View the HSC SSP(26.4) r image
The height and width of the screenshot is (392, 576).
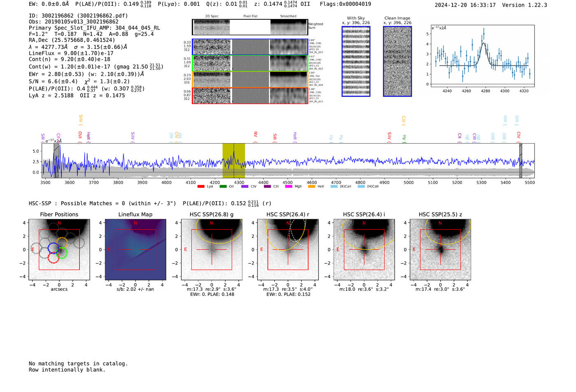click(288, 250)
